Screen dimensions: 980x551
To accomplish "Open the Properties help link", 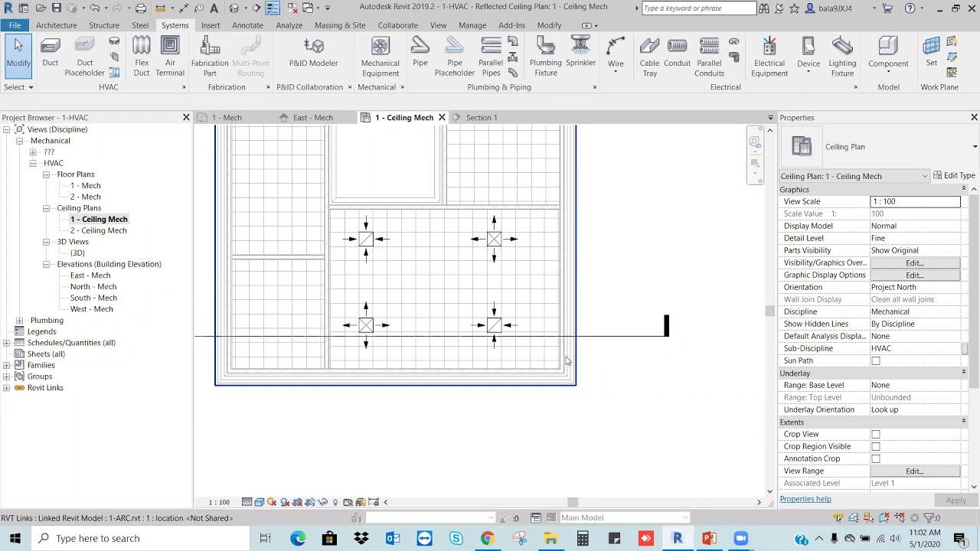I will [805, 499].
